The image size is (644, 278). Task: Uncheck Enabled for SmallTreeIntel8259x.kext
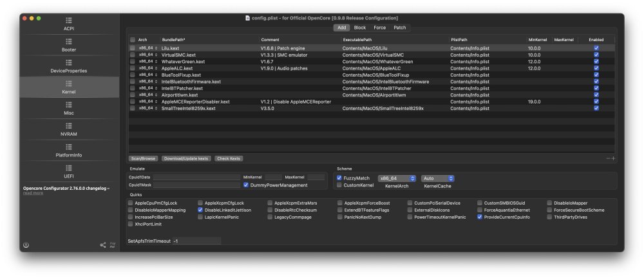[596, 108]
